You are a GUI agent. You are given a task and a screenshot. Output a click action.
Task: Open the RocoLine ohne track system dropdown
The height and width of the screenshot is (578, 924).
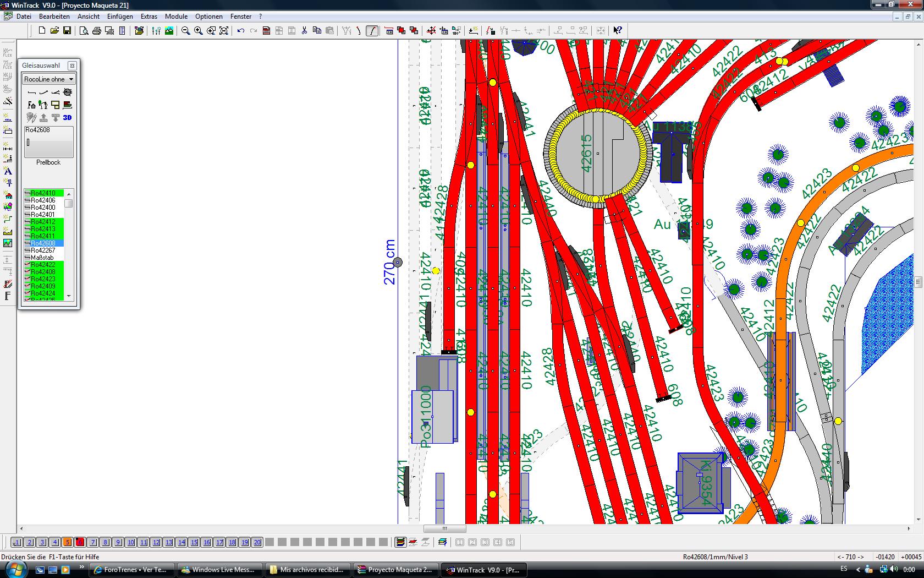pos(48,79)
